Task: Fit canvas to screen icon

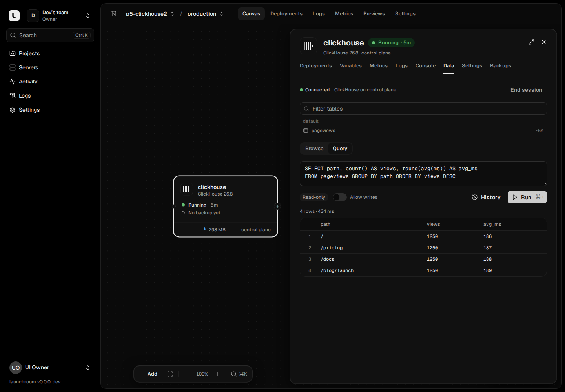Action: point(170,374)
